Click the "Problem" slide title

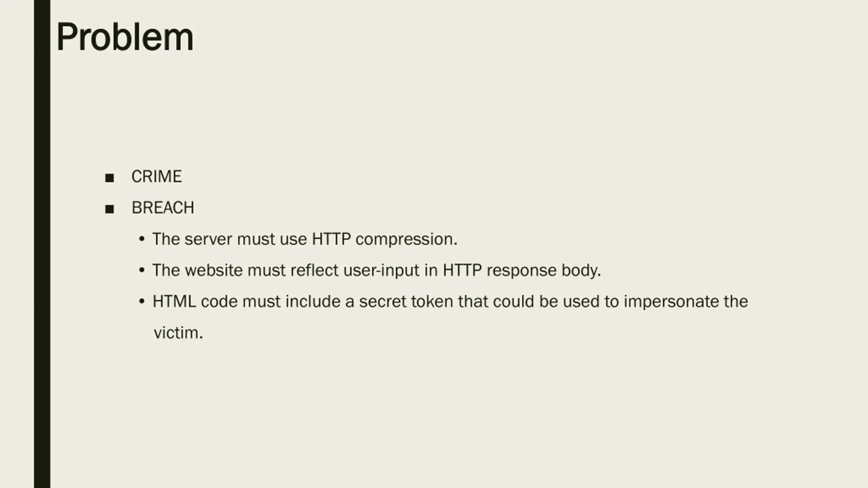click(125, 37)
